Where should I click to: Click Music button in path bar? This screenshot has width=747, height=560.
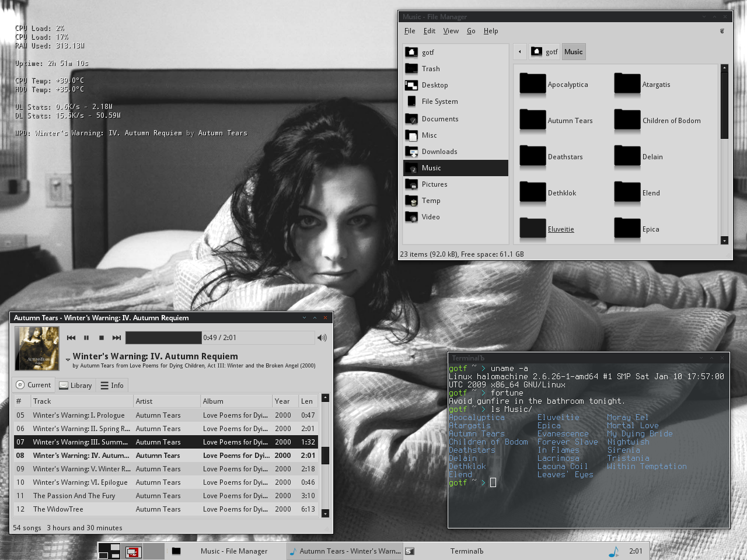click(x=573, y=51)
